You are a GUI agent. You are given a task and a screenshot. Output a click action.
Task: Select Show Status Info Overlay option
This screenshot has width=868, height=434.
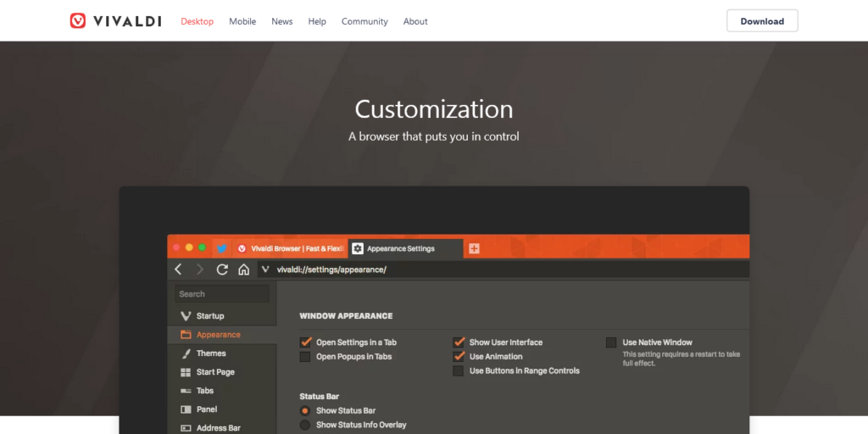[305, 425]
